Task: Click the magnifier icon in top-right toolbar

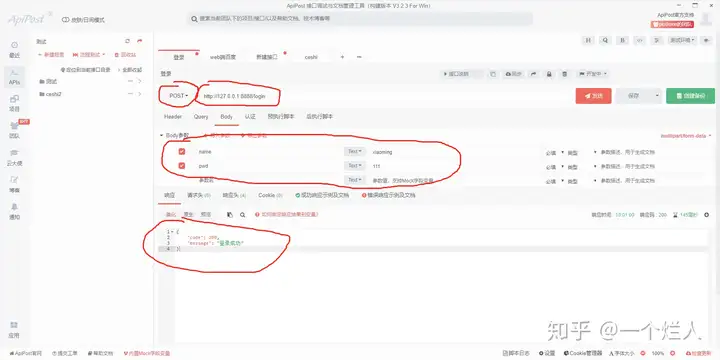Action: coord(605,40)
